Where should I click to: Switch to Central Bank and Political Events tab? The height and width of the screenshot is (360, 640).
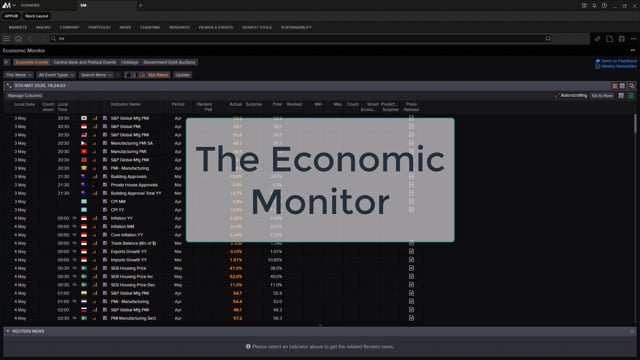click(x=85, y=62)
